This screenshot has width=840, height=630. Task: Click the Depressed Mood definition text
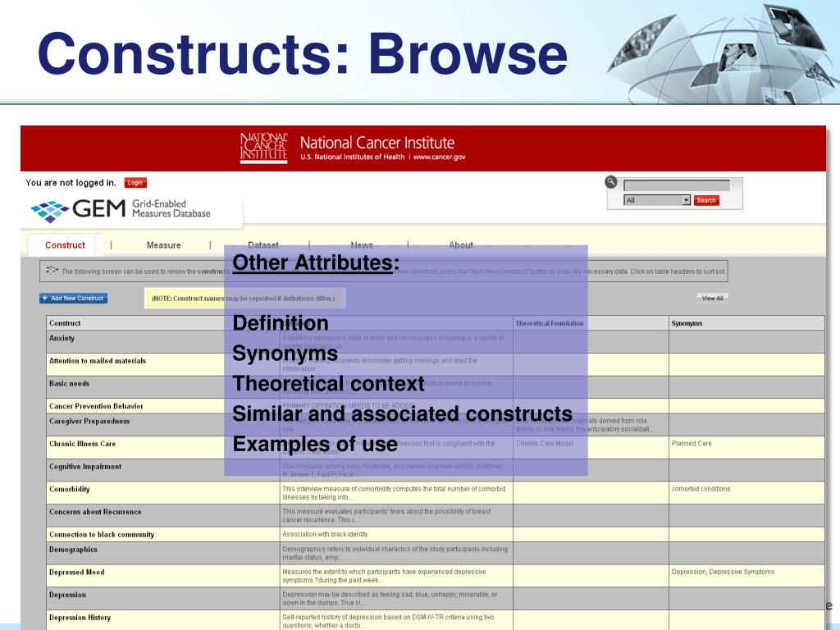click(384, 576)
